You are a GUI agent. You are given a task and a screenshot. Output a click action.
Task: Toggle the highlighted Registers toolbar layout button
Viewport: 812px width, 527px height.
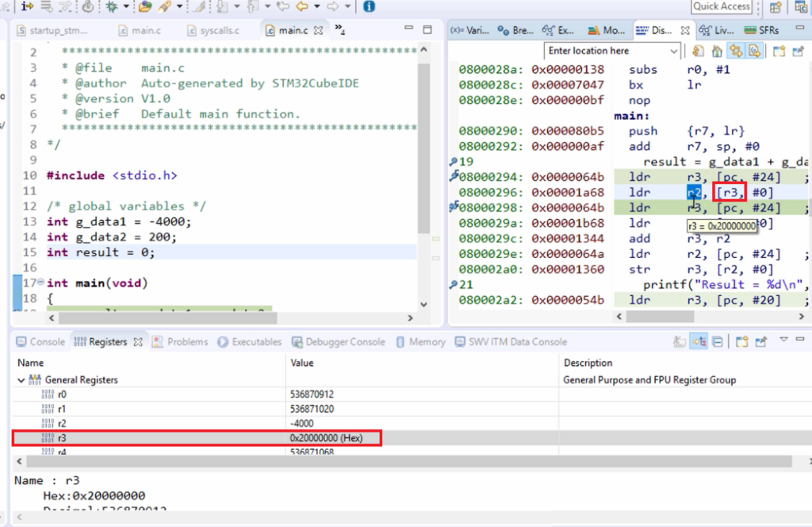699,341
